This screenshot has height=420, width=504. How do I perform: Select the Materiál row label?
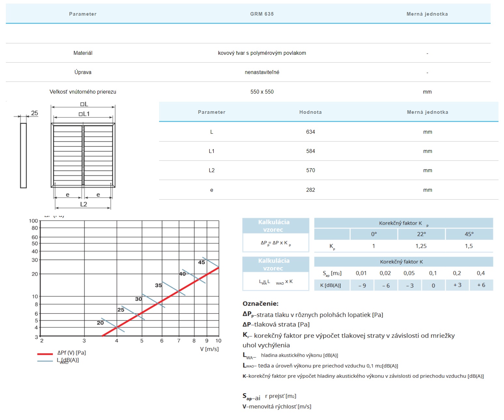[x=83, y=53]
